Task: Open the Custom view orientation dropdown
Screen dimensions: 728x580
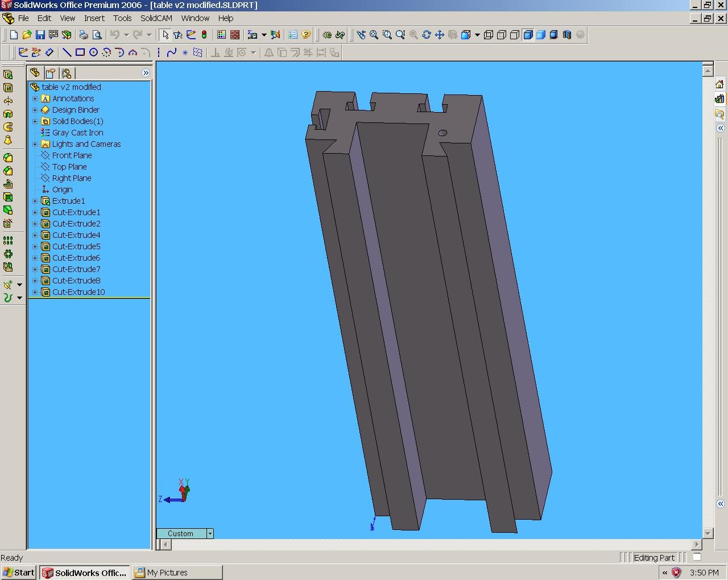Action: [210, 533]
